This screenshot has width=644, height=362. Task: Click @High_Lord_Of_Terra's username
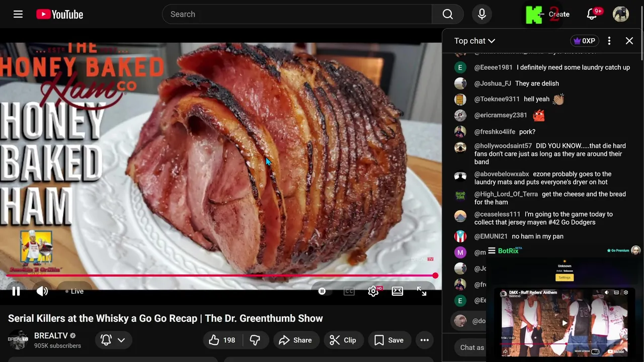[x=506, y=194]
